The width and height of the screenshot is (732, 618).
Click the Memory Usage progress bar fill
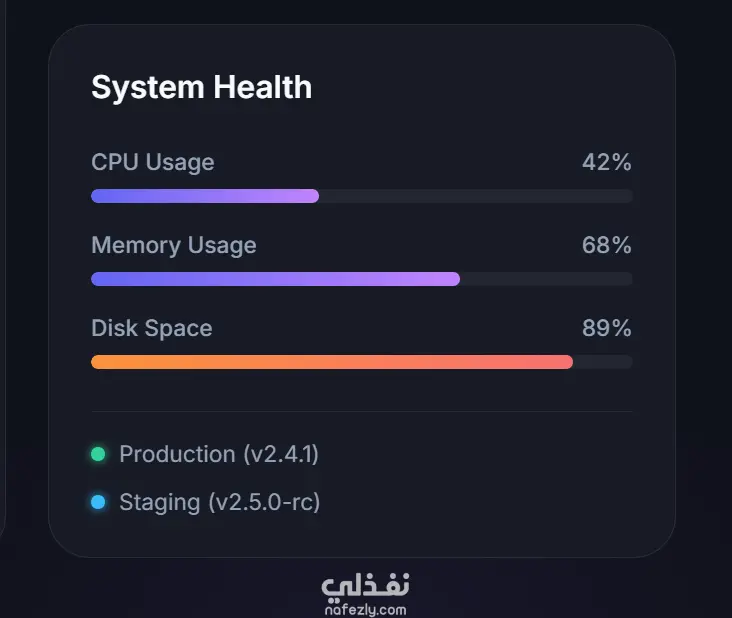[275, 279]
